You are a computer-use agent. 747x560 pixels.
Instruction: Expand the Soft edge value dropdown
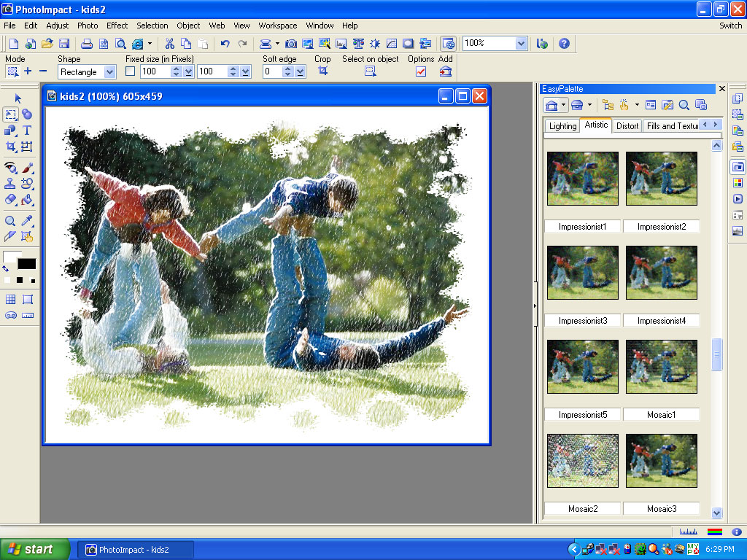(301, 71)
